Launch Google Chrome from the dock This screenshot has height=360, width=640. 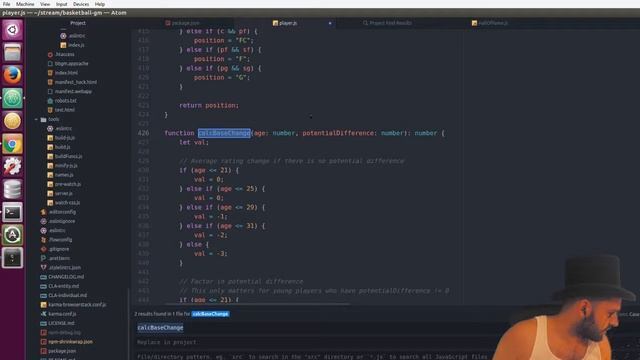(x=12, y=144)
